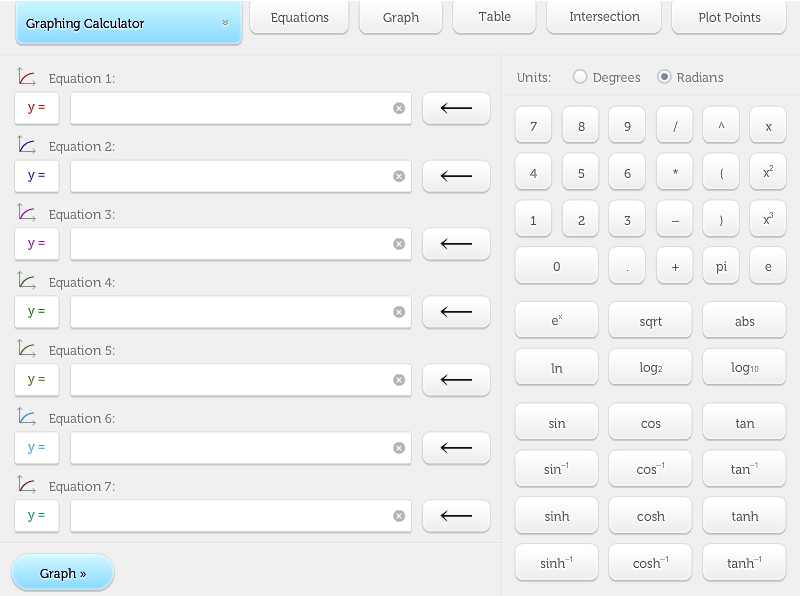The height and width of the screenshot is (596, 801).
Task: Clear the Equation 1 input field
Action: [399, 108]
